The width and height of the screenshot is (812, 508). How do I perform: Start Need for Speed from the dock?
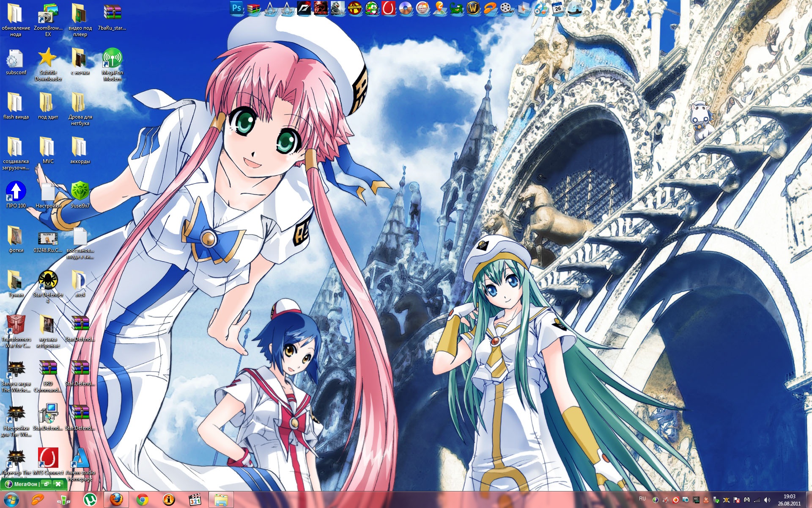304,8
